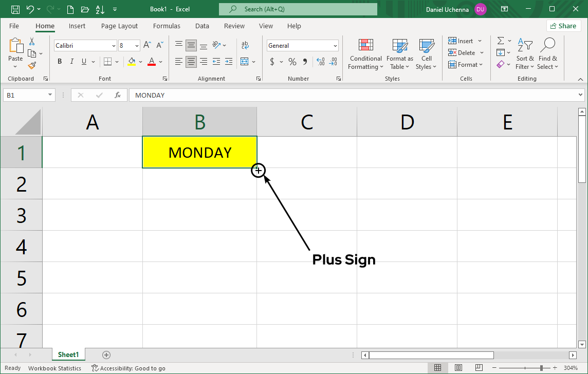Click the Format Painter brush icon
588x374 pixels.
point(32,66)
